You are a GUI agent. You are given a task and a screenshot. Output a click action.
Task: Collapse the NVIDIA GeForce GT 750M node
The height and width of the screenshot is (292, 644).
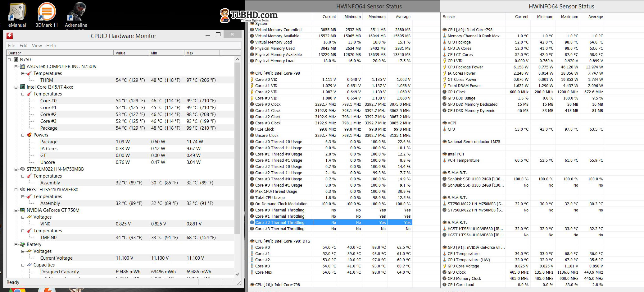point(16,210)
